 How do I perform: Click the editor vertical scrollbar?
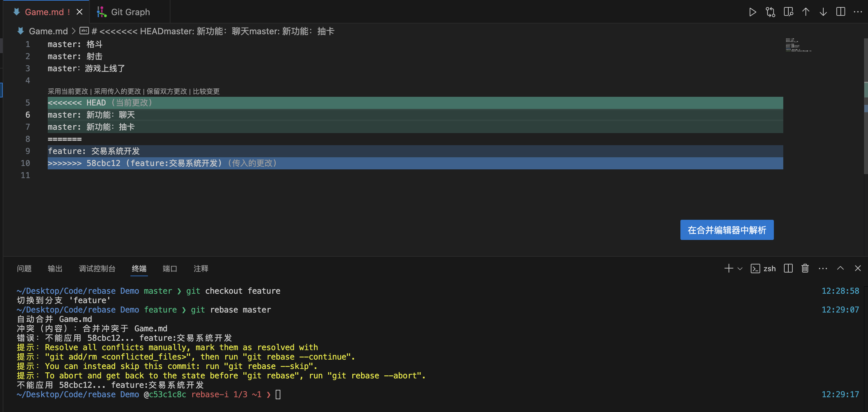(866, 106)
